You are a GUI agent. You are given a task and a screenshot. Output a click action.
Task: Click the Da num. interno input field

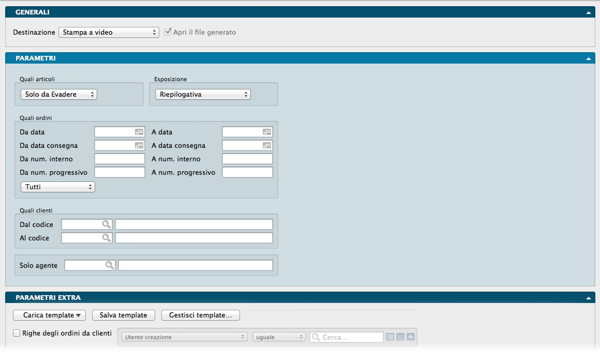coord(119,159)
